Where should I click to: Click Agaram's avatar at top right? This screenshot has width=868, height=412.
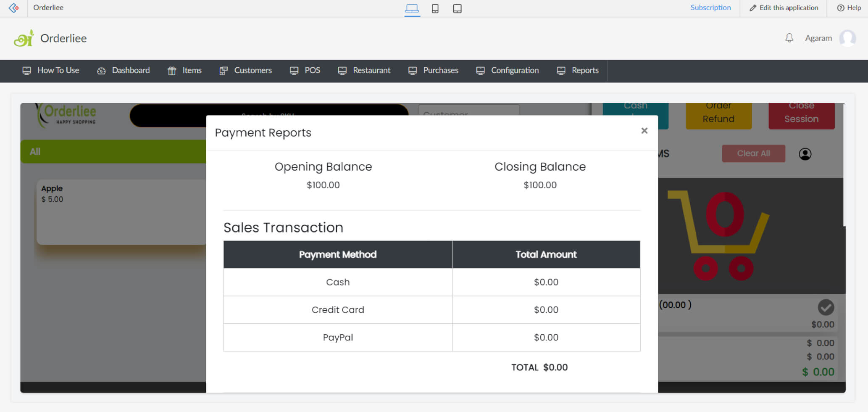coord(847,38)
